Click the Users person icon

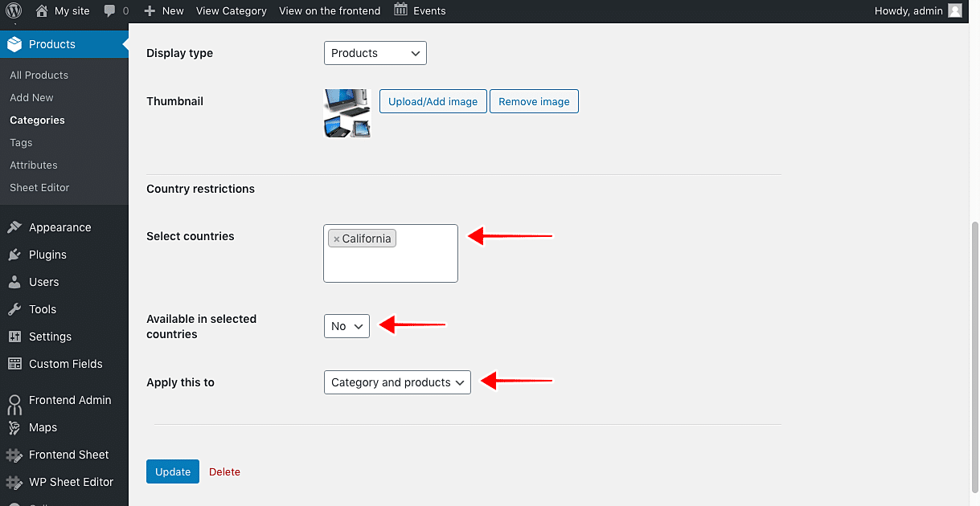tap(14, 282)
